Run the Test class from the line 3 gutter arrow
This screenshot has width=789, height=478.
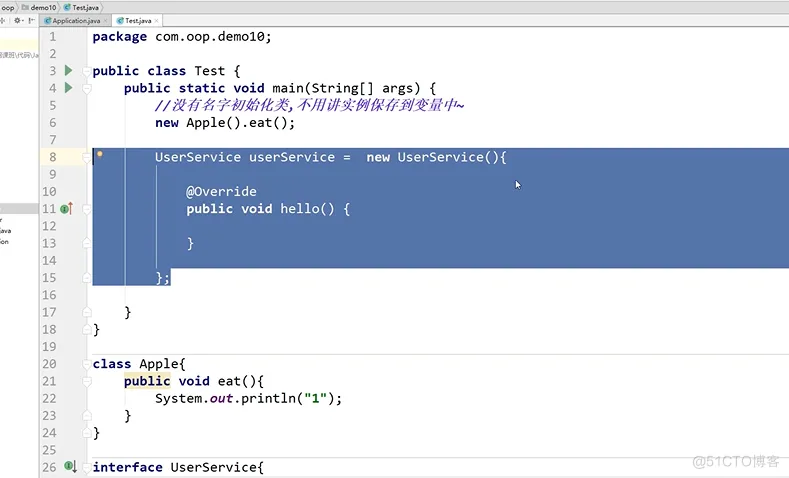pos(68,70)
